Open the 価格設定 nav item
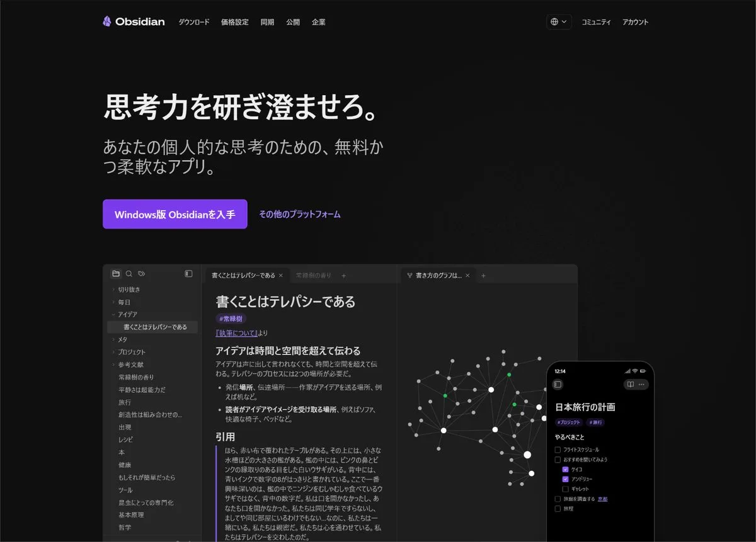Viewport: 756px width, 542px height. coord(235,22)
